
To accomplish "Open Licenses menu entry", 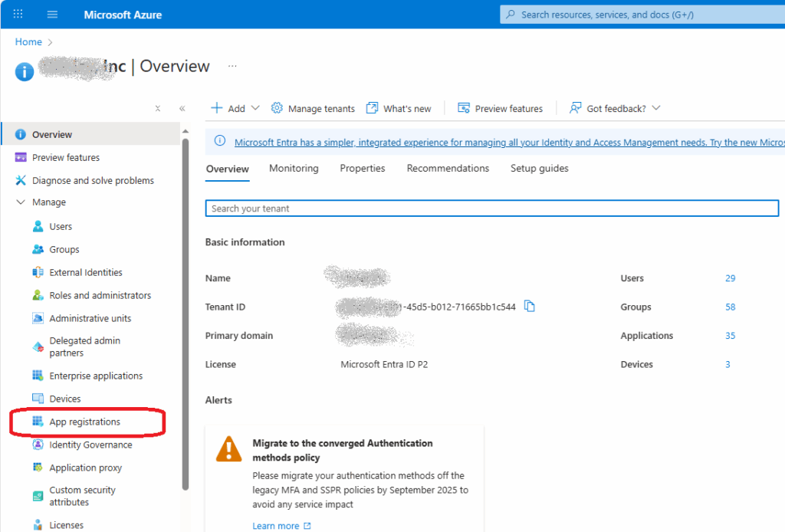I will [x=66, y=525].
